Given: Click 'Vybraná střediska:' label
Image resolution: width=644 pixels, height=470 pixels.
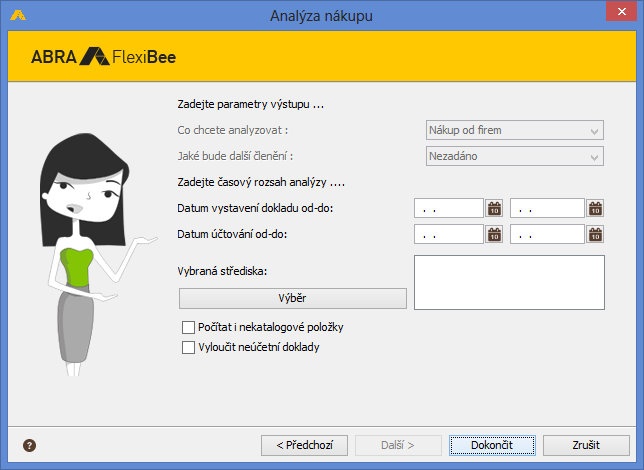Looking at the screenshot, I should point(222,271).
